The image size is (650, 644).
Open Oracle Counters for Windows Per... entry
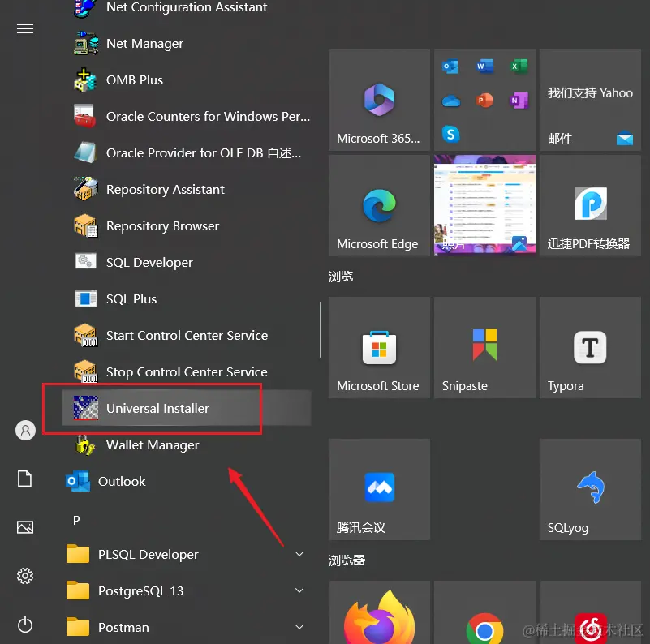click(187, 117)
